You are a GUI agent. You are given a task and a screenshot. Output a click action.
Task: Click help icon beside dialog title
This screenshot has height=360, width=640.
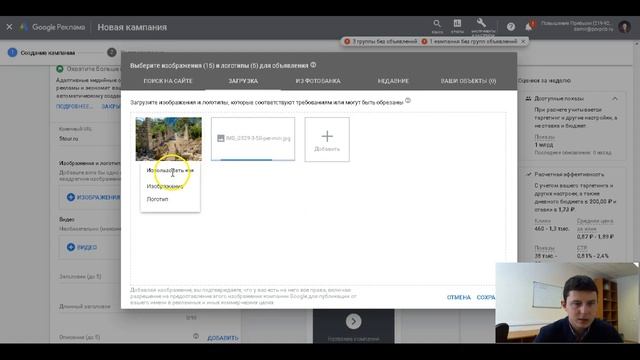click(x=313, y=65)
